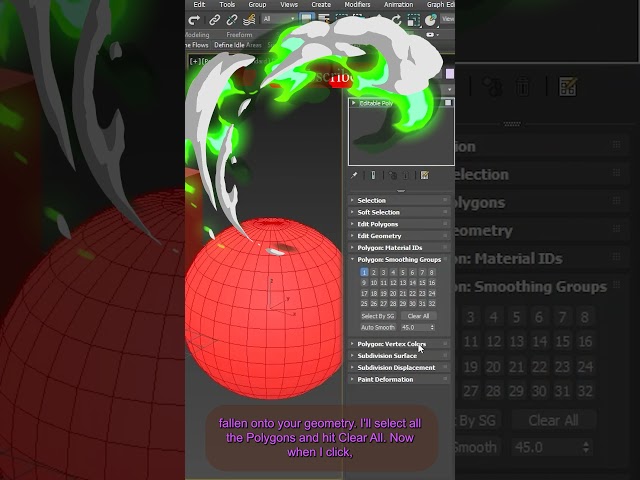Toggle smoothing group 21

[x=403, y=293]
